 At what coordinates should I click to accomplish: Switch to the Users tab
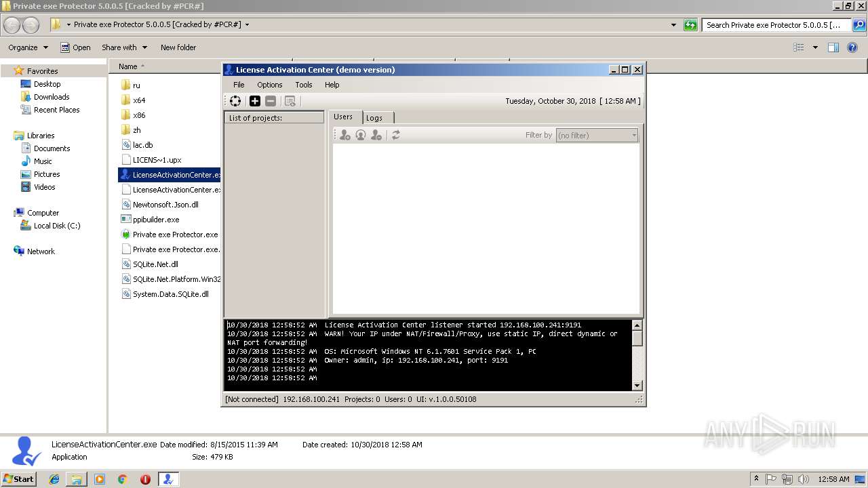(x=343, y=117)
